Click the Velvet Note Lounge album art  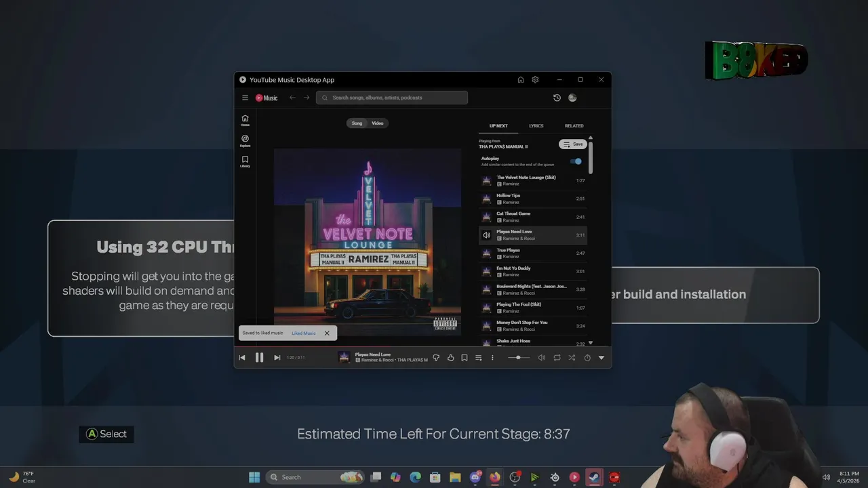click(368, 242)
